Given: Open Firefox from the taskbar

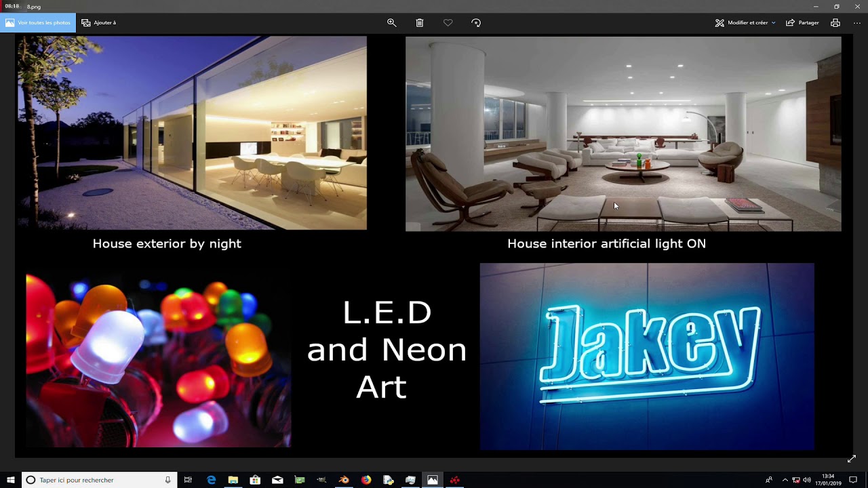Looking at the screenshot, I should click(366, 480).
